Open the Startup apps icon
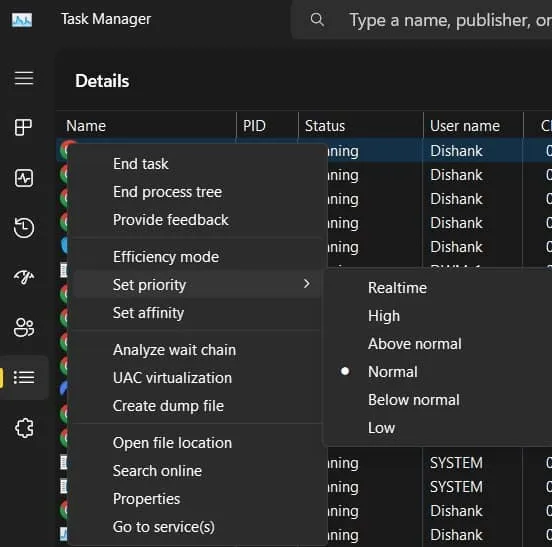Image resolution: width=552 pixels, height=547 pixels. (24, 277)
